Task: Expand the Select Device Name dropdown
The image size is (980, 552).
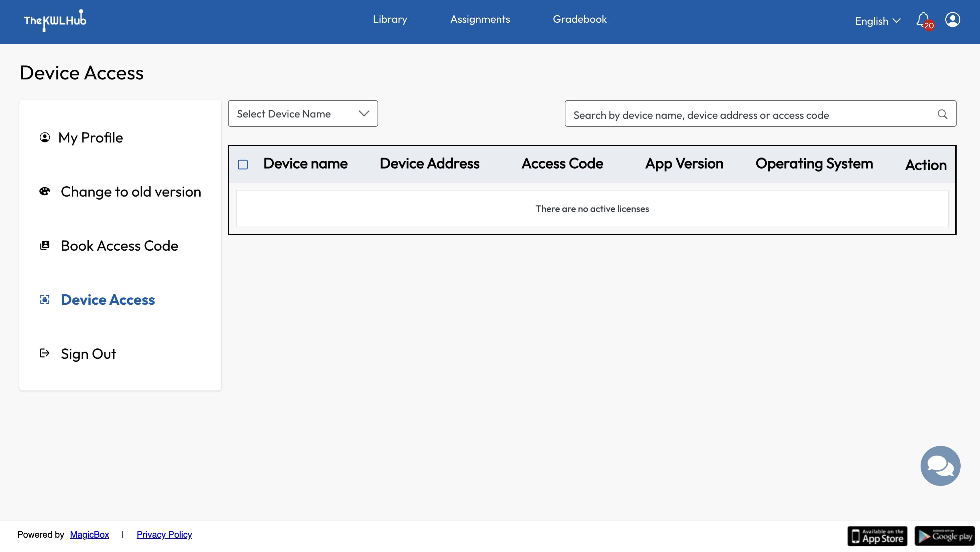Action: tap(303, 114)
